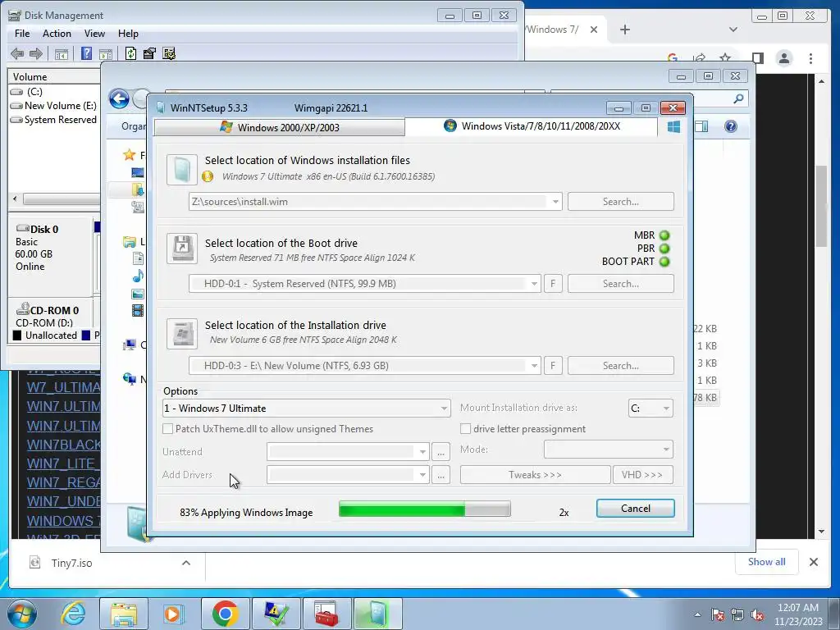Screen dimensions: 840x630
Task: Open Tweaks >>> panel
Action: pyautogui.click(x=535, y=475)
